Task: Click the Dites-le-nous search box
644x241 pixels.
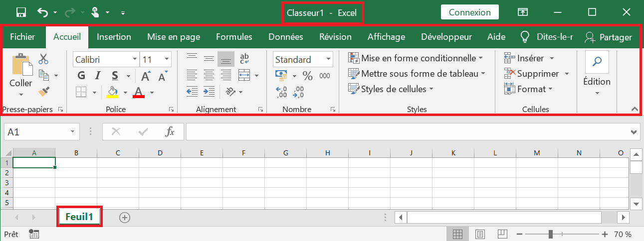Action: 547,37
